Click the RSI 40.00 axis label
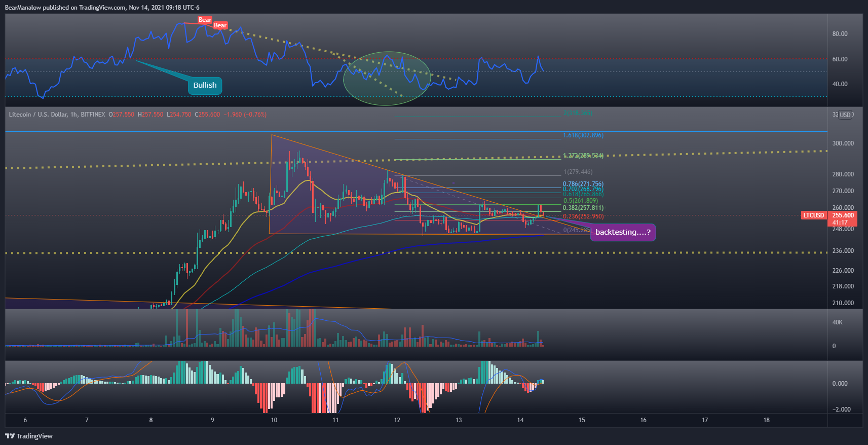 [840, 84]
